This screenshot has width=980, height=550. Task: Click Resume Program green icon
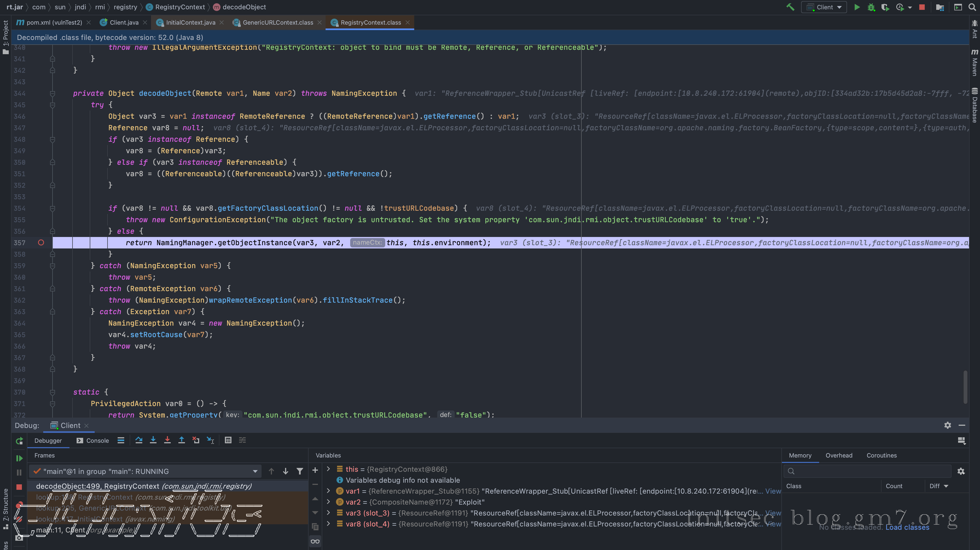(19, 458)
